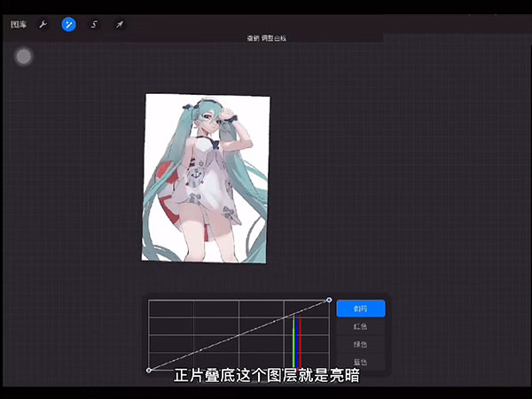
Task: Click empty grid cell in curves upper-left
Action: (x=171, y=309)
